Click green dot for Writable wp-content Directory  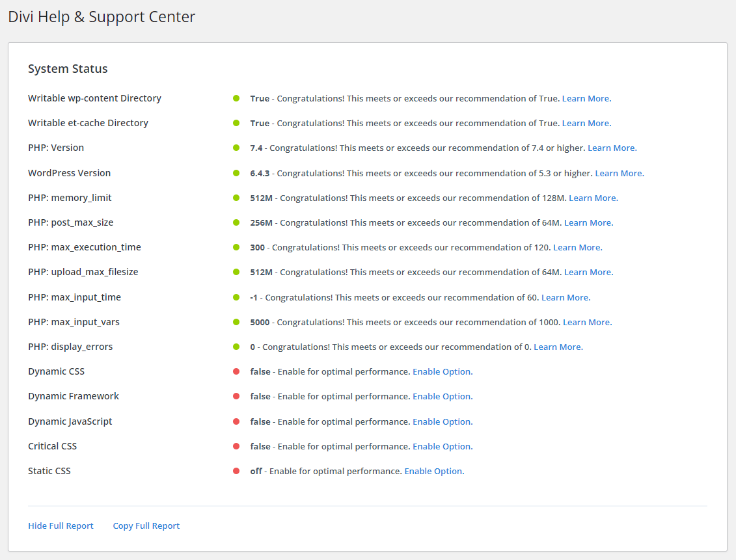(x=236, y=98)
